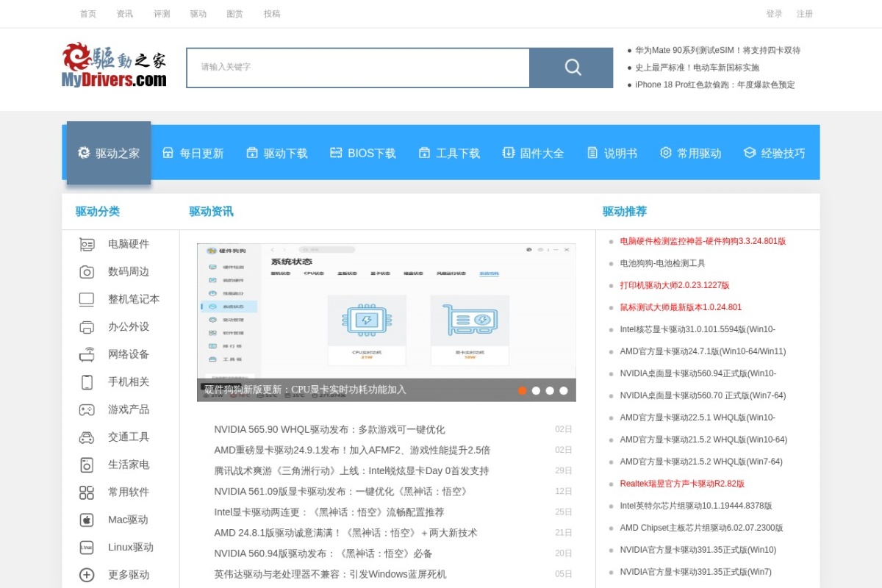Open the 更多驱动 plus icon

pyautogui.click(x=87, y=575)
